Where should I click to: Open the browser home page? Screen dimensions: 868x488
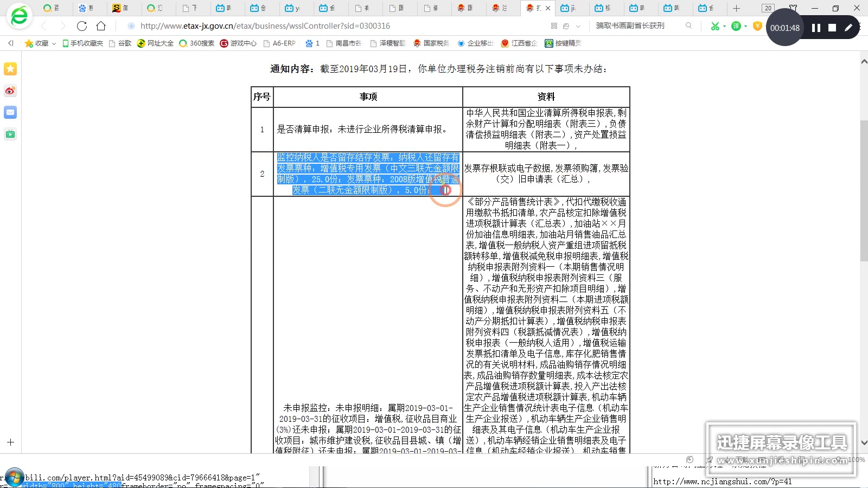[x=101, y=25]
